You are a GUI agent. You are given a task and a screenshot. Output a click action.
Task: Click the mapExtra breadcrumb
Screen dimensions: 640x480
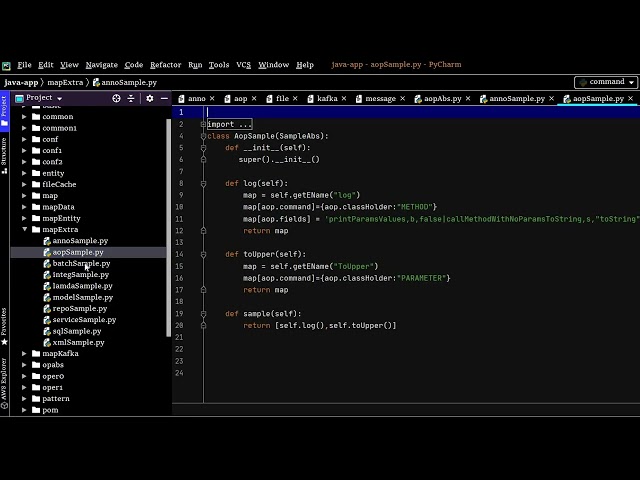pyautogui.click(x=65, y=82)
